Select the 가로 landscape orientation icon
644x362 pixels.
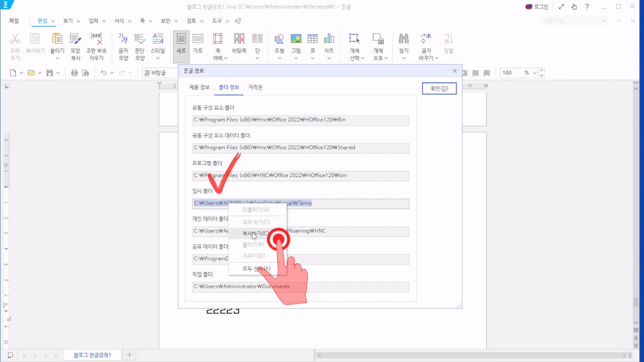198,39
